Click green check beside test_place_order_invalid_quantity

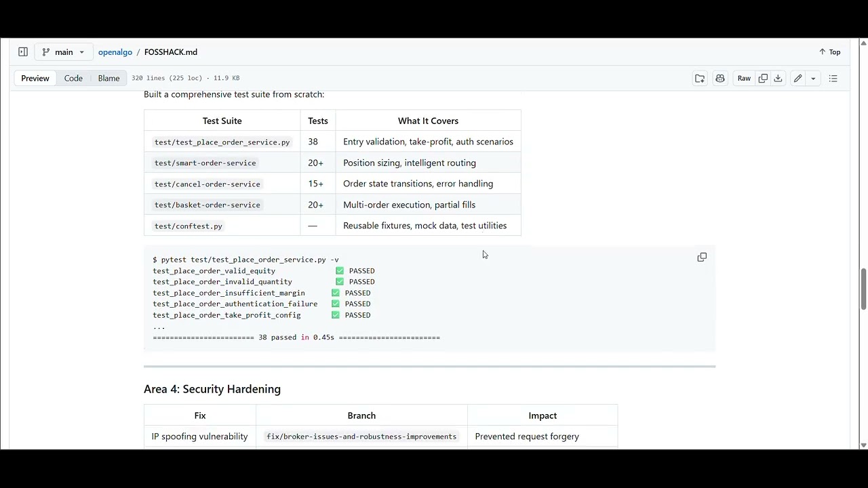coord(340,282)
